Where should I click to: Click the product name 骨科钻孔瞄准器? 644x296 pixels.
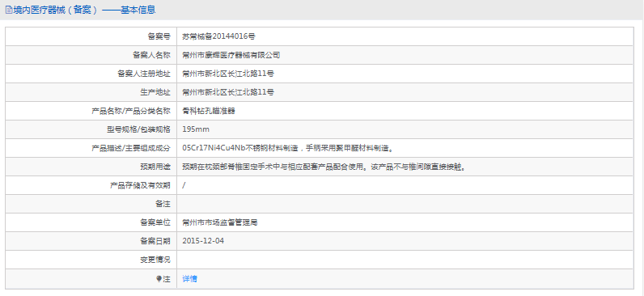[x=209, y=111]
